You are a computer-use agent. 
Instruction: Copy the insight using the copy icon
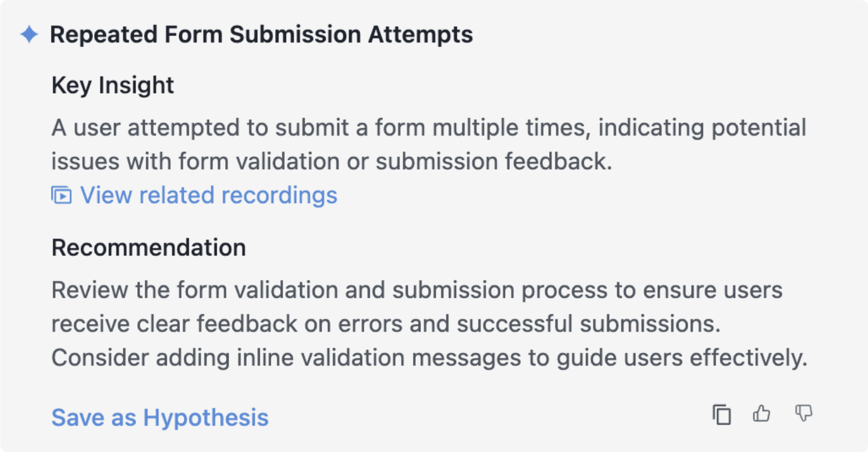pos(722,414)
